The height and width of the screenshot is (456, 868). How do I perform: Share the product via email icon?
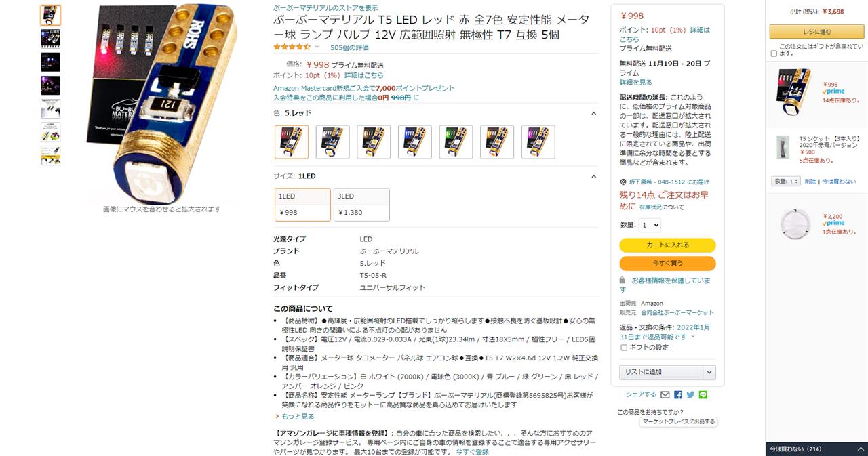pos(665,394)
